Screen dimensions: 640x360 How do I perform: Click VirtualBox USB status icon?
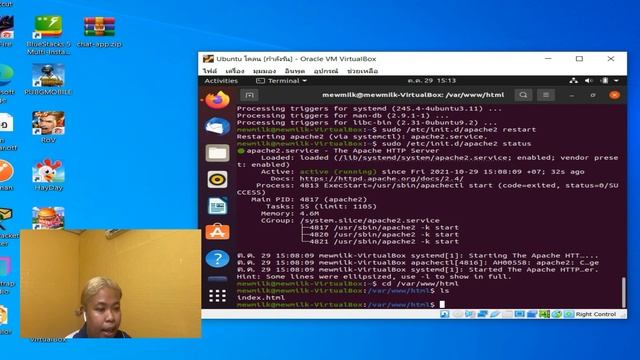[x=495, y=314]
